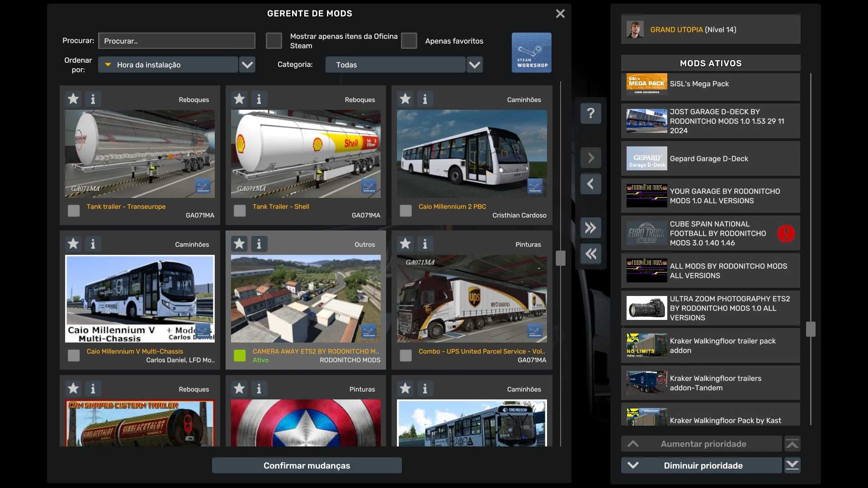868x488 pixels.
Task: Open the Ordenar por sort dropdown
Action: pyautogui.click(x=247, y=65)
